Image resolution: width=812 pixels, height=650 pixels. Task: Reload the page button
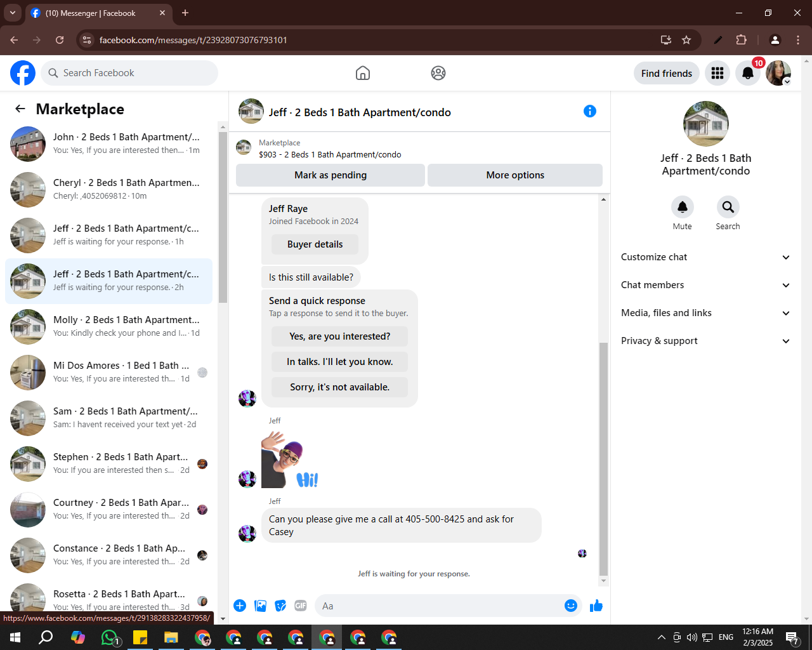[60, 40]
